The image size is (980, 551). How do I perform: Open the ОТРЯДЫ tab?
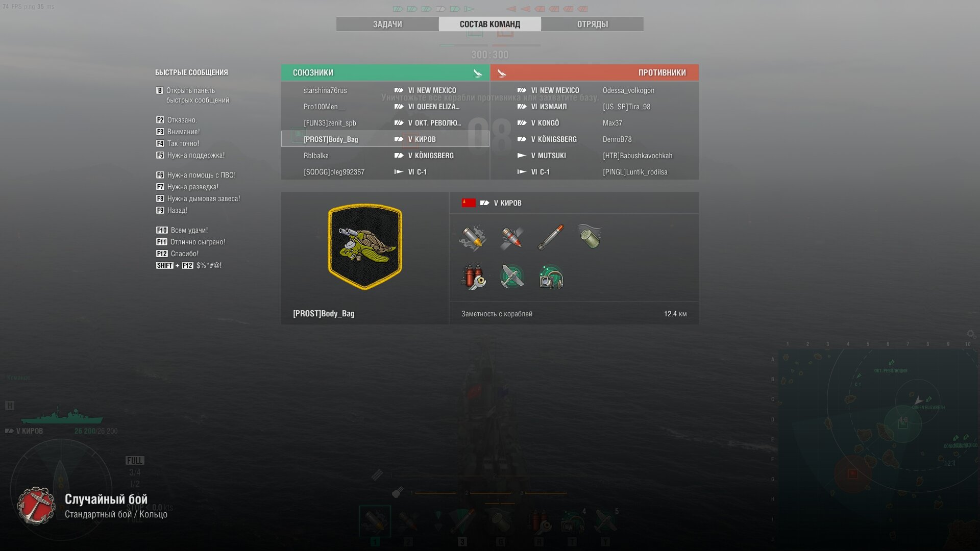(x=592, y=24)
